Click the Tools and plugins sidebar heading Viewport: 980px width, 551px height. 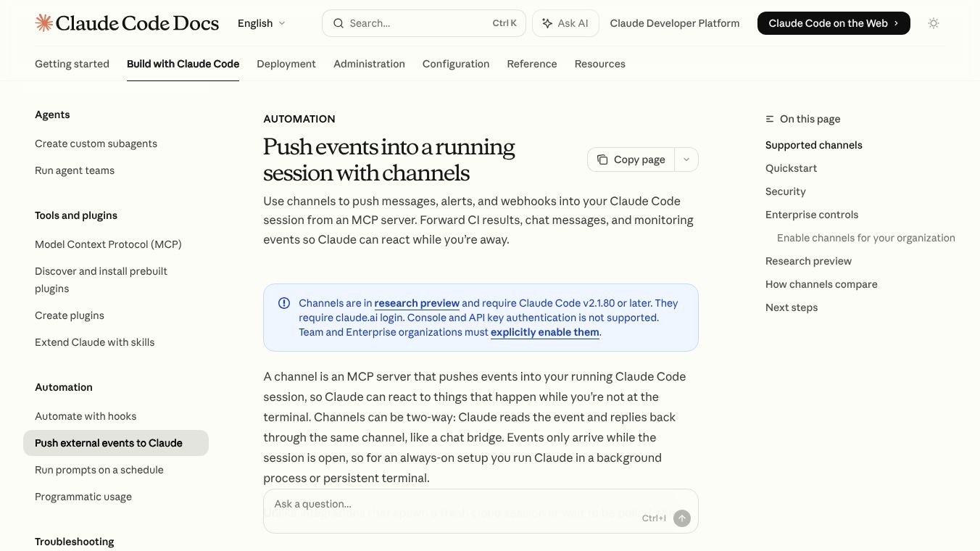point(76,215)
